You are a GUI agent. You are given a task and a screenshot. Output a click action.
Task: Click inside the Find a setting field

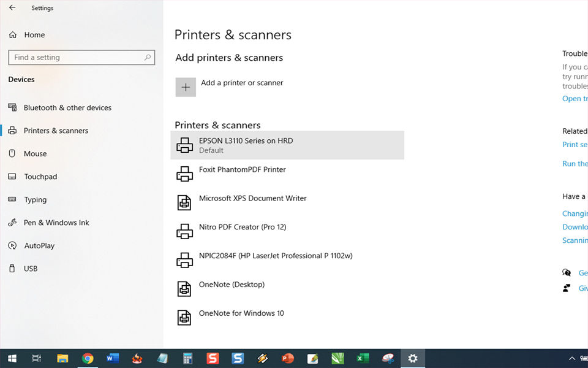click(x=73, y=57)
